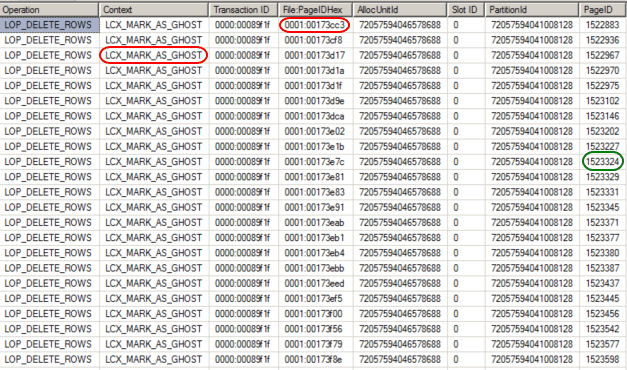
Task: Select cell 0001:00173ef5
Action: (315, 298)
